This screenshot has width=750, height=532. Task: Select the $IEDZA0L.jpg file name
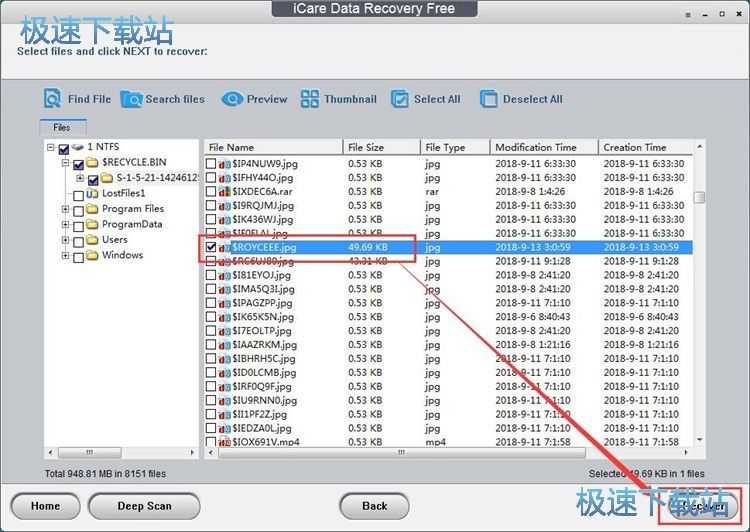(262, 428)
